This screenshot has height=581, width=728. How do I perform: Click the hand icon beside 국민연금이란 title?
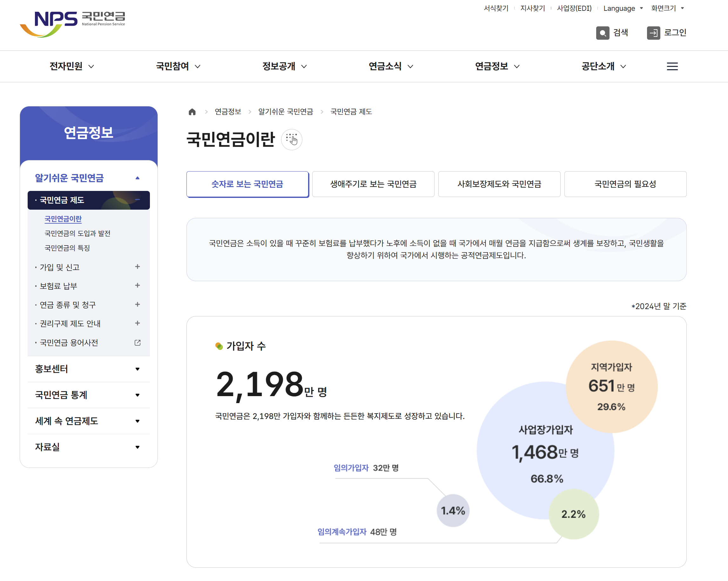291,139
